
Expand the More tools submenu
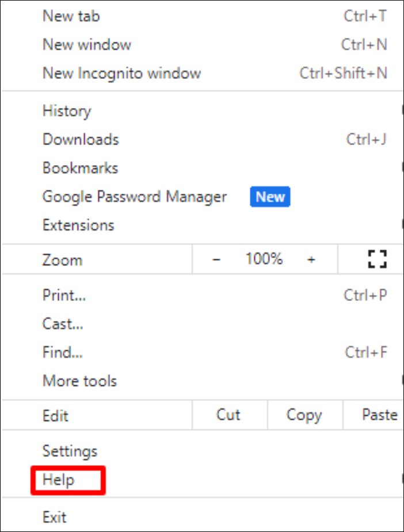79,381
